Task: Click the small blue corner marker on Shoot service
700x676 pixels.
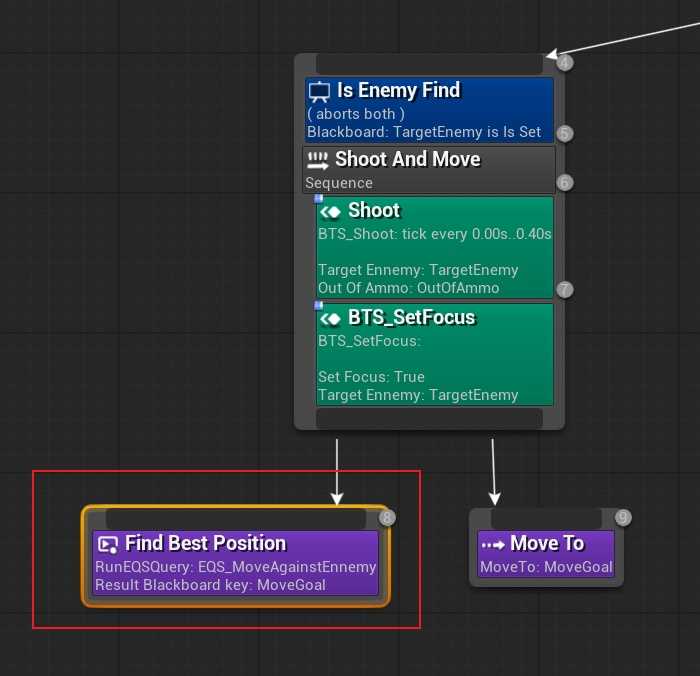Action: coord(318,198)
